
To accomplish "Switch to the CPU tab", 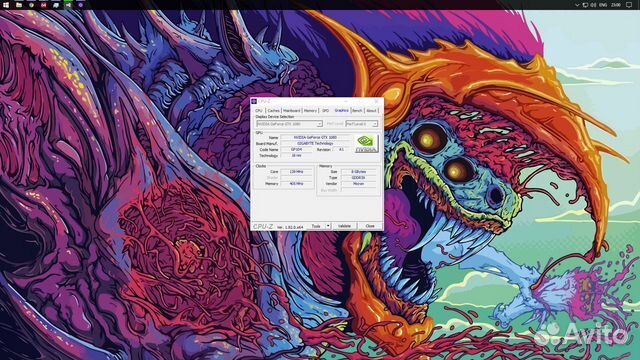I will click(x=259, y=111).
